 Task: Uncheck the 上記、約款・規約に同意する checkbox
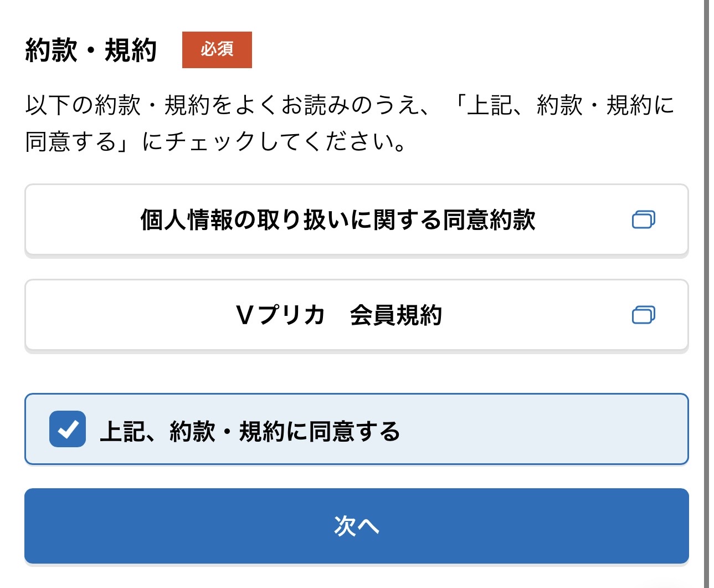click(x=68, y=429)
